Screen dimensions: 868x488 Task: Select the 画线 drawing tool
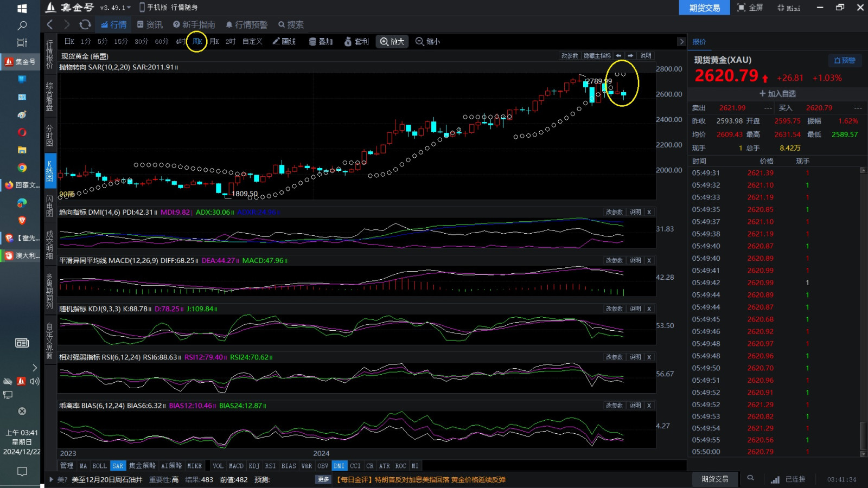click(x=284, y=42)
